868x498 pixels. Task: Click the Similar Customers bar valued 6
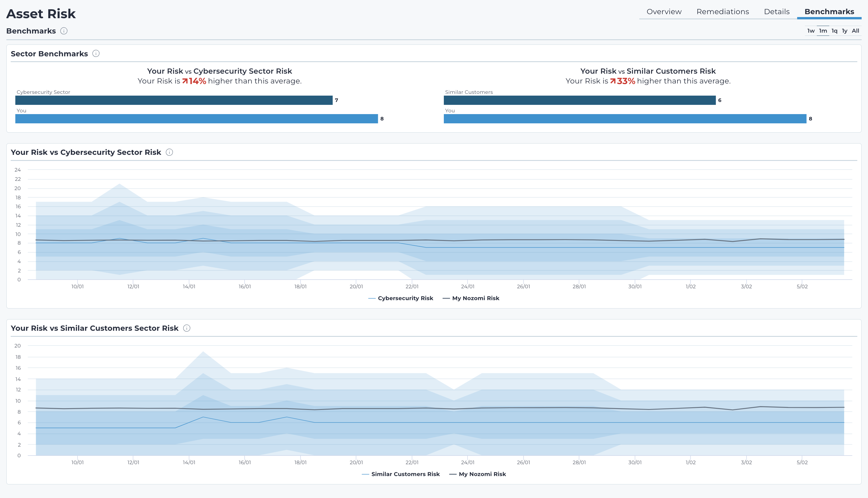(x=579, y=100)
